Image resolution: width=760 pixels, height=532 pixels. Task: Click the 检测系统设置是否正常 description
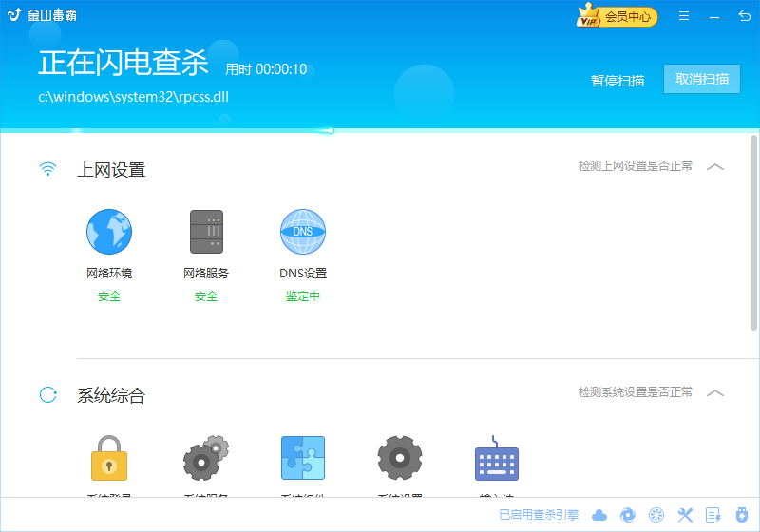[636, 392]
